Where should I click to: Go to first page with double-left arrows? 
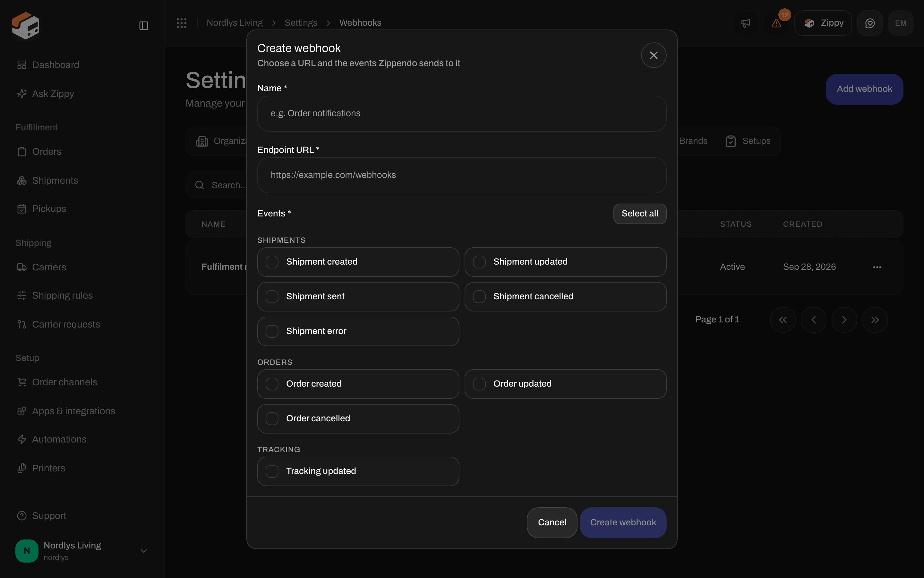click(783, 320)
